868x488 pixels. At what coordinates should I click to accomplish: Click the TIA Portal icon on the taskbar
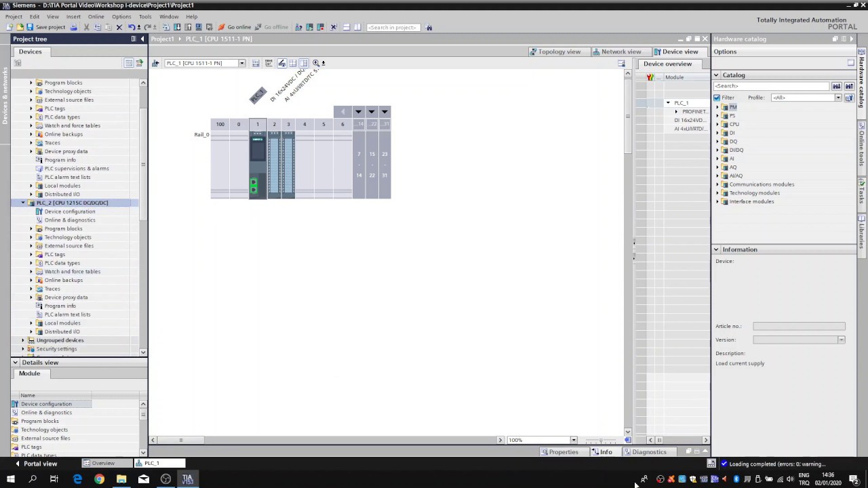tap(187, 479)
